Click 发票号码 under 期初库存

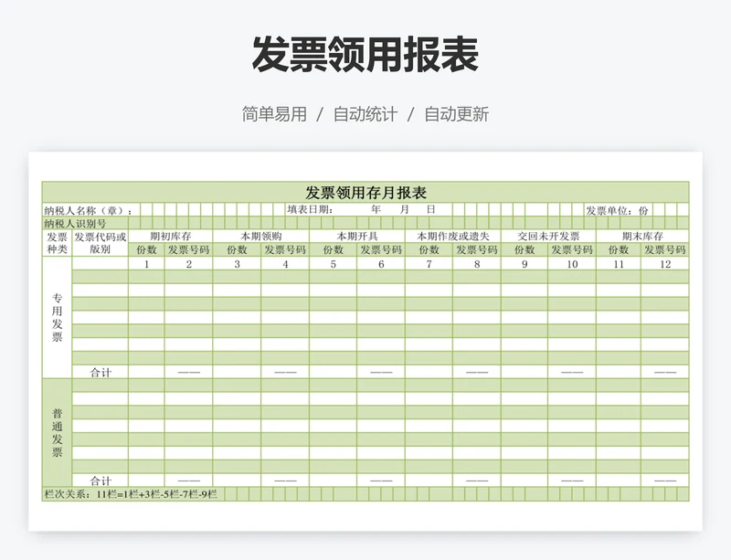click(x=189, y=250)
